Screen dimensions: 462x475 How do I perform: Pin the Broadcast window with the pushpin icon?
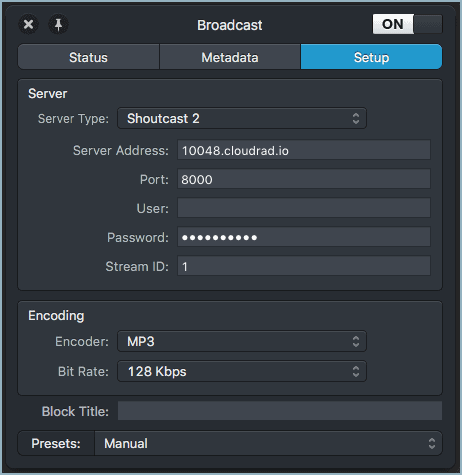(58, 24)
